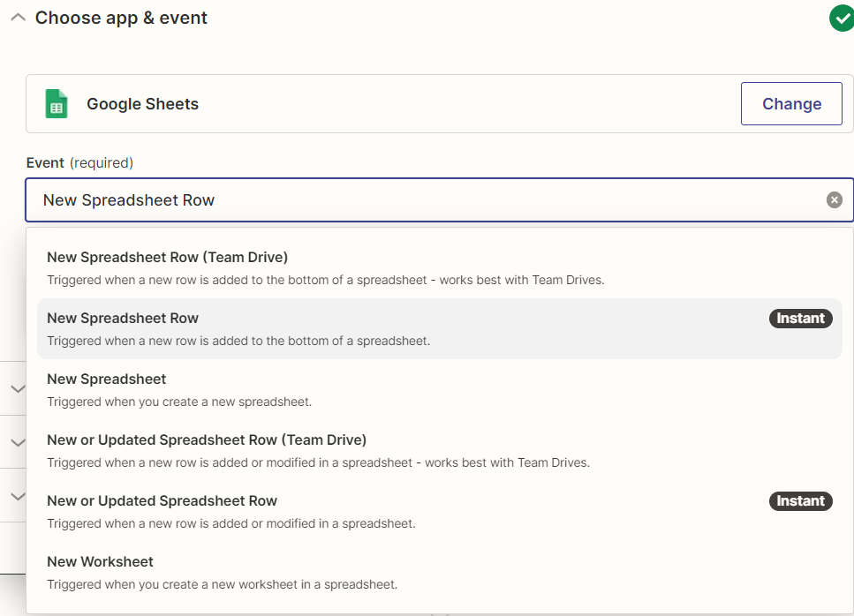The image size is (854, 616).
Task: Choose the New Worksheet event option
Action: pos(440,573)
